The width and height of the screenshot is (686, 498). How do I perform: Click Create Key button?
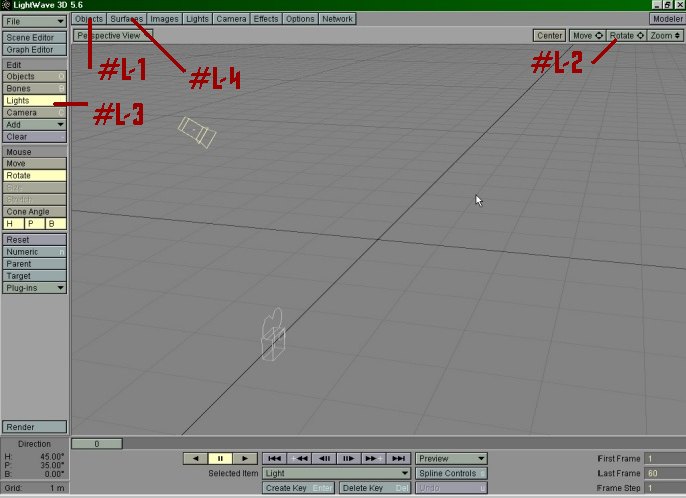pyautogui.click(x=298, y=487)
